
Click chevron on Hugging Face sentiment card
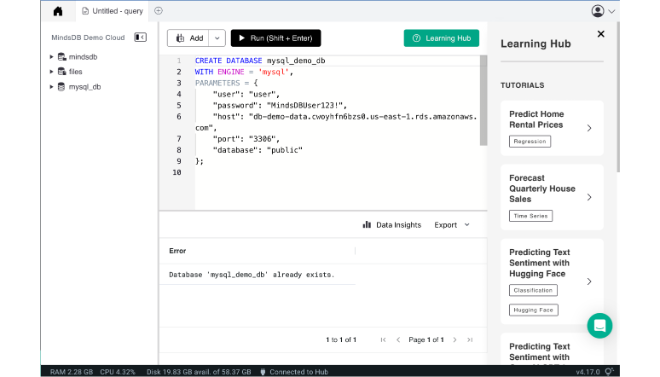point(589,281)
